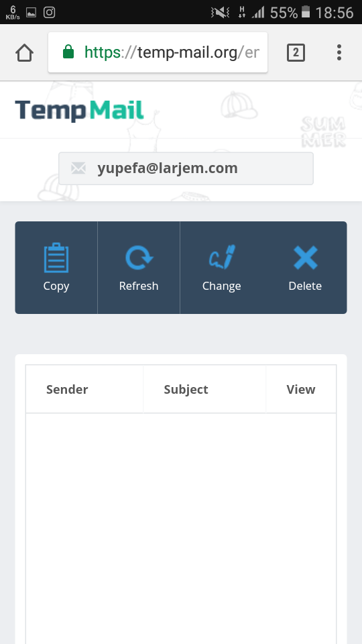This screenshot has width=362, height=644.
Task: Tap the green padlock security icon
Action: [68, 52]
